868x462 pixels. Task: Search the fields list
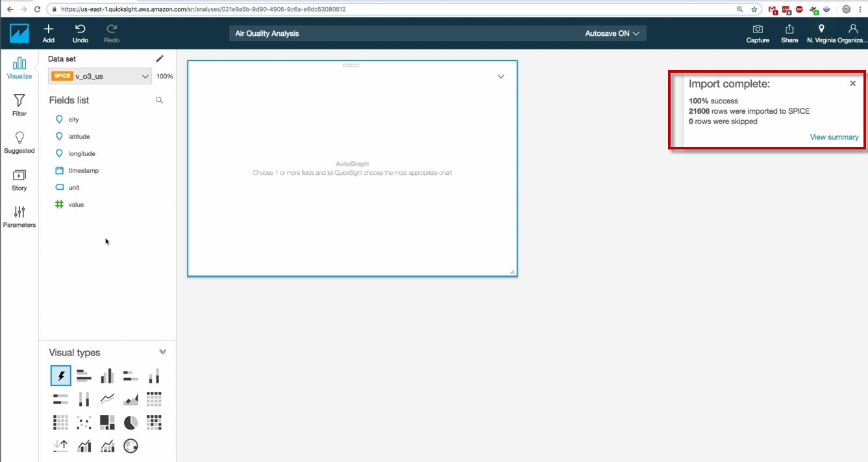[159, 100]
